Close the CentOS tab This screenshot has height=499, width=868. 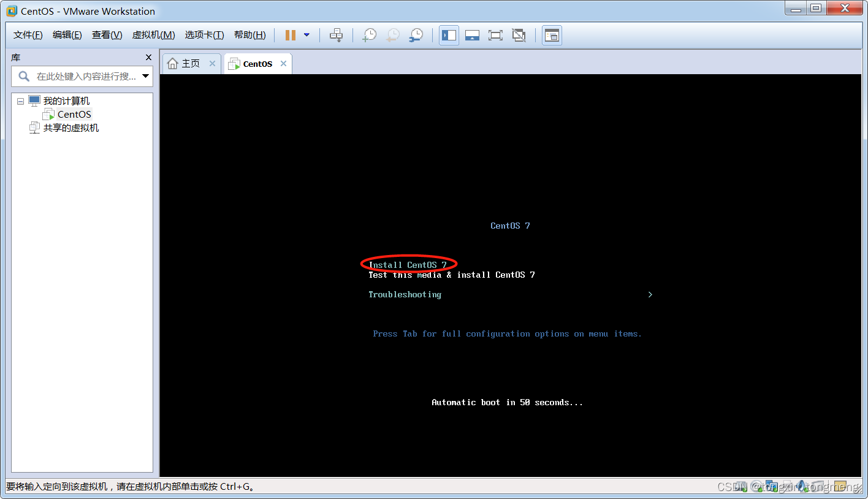pyautogui.click(x=283, y=63)
